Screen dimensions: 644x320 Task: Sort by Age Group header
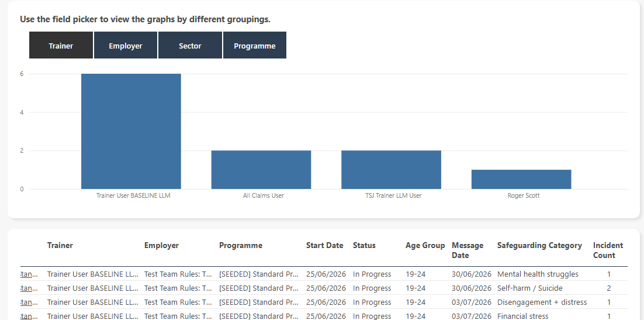point(425,246)
